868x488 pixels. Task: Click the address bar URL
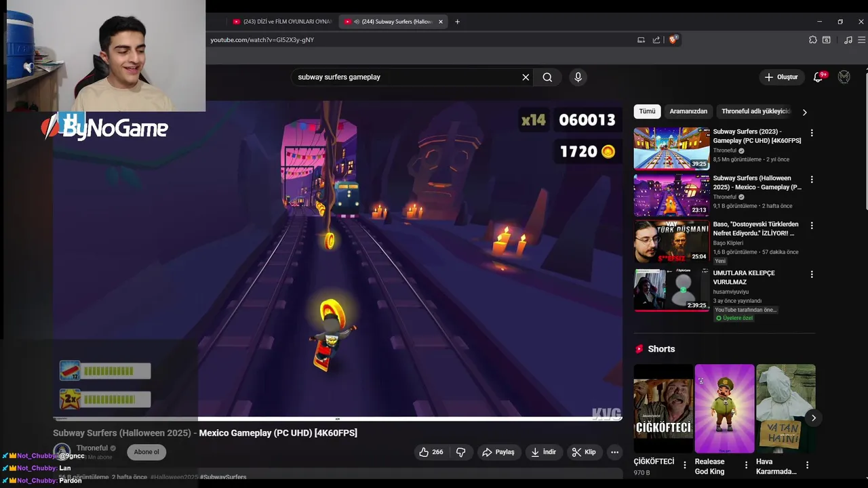tap(262, 40)
